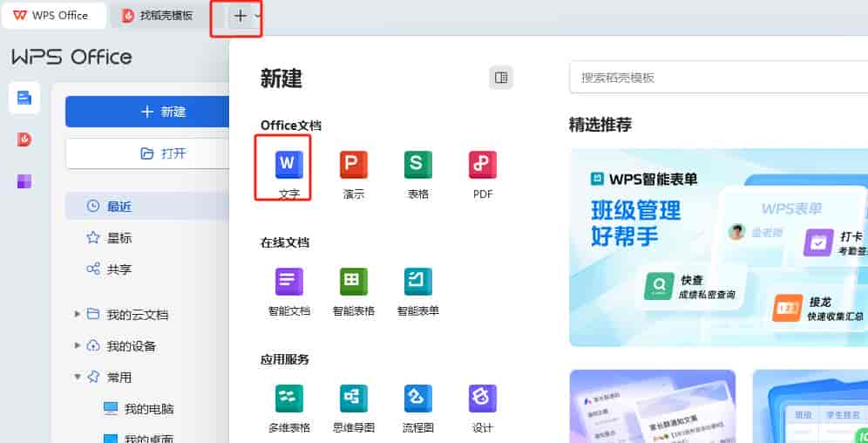868x443 pixels.
Task: Click the WPS Office logo text
Action: (72, 57)
